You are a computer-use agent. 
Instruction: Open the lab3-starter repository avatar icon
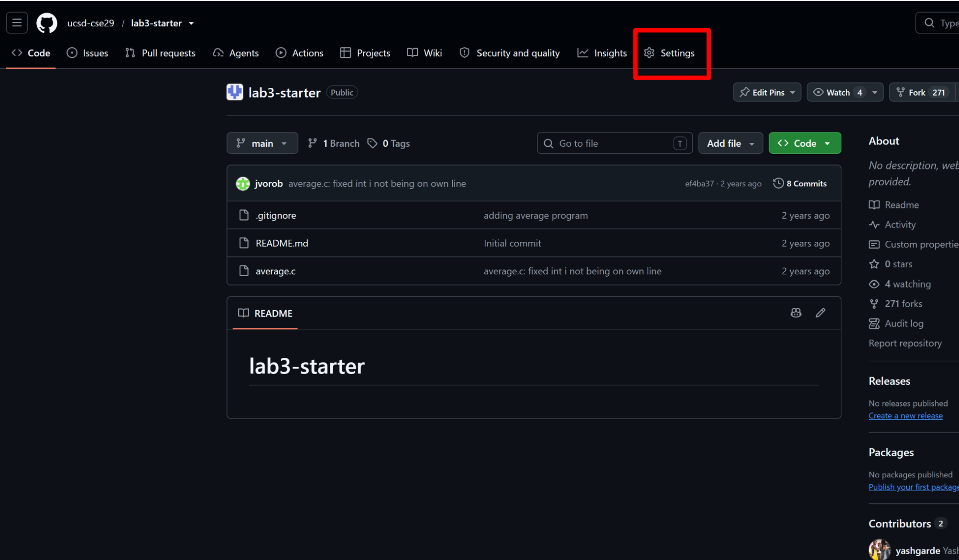point(234,92)
